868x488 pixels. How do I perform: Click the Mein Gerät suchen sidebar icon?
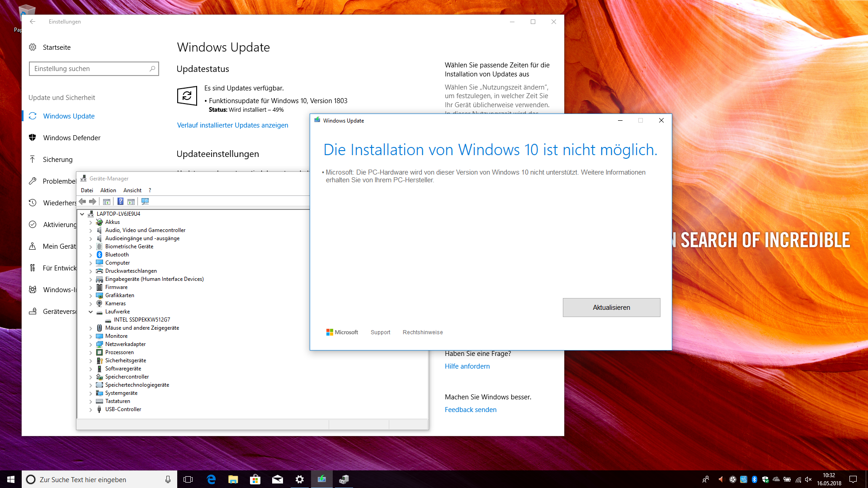coord(33,246)
